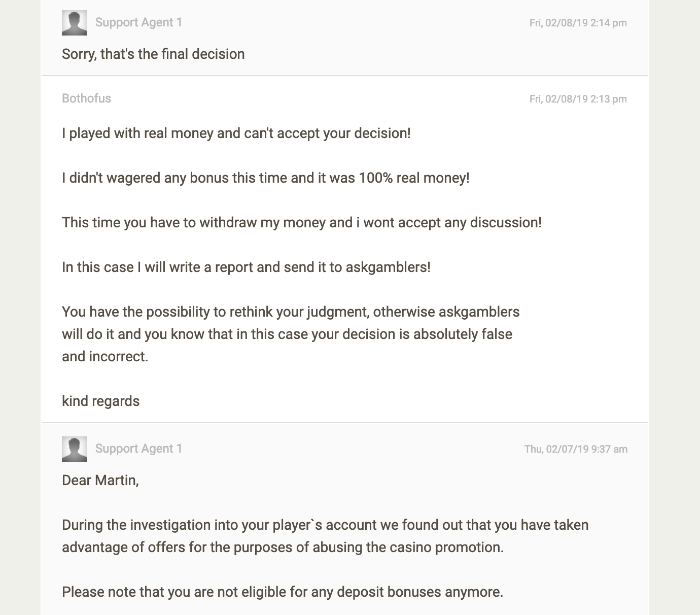The width and height of the screenshot is (700, 615).
Task: Click the "Sorry, that's the final decision" message
Action: pos(153,54)
